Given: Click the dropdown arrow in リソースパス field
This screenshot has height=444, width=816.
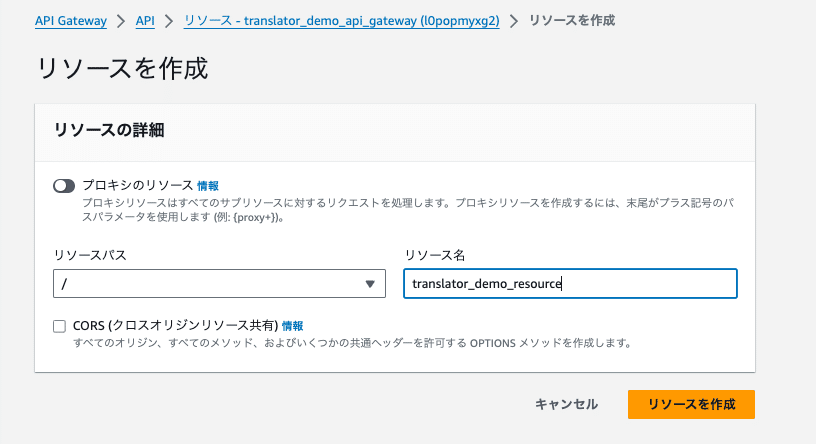Looking at the screenshot, I should coord(370,284).
